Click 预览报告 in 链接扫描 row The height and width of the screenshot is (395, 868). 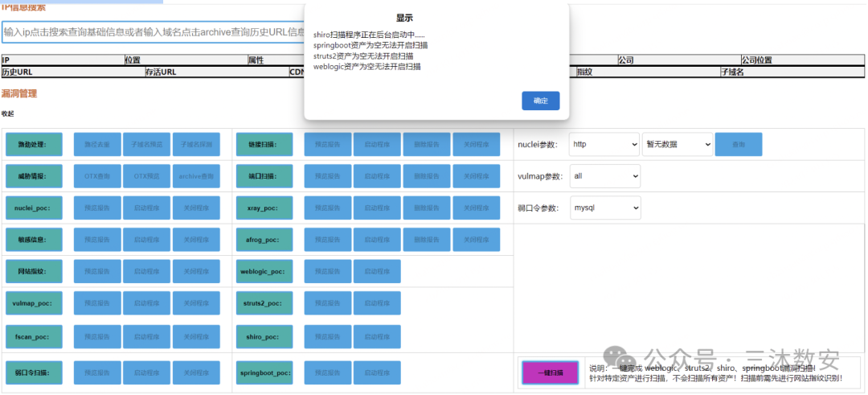pyautogui.click(x=328, y=144)
